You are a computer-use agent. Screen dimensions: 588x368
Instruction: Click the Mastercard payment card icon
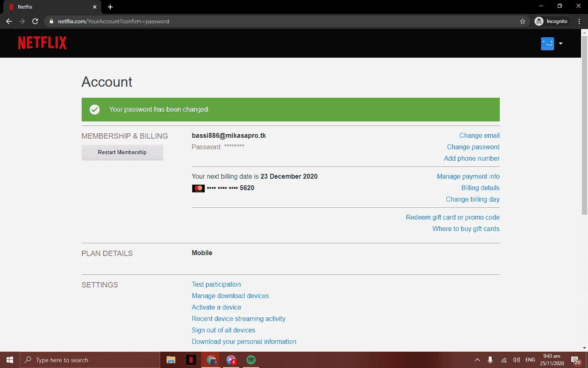198,188
